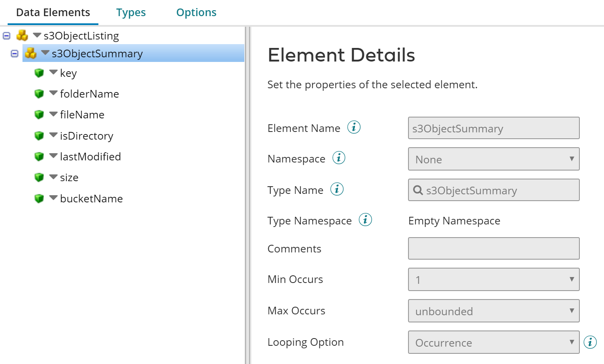
Task: Click the structure icon beside s3ObjectSummary
Action: (x=31, y=53)
